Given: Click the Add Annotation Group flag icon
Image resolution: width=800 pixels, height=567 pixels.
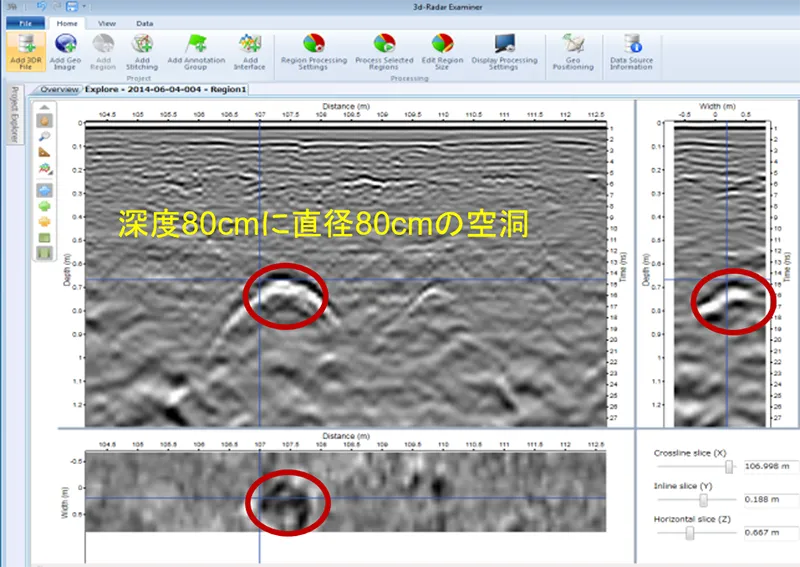Looking at the screenshot, I should click(194, 50).
